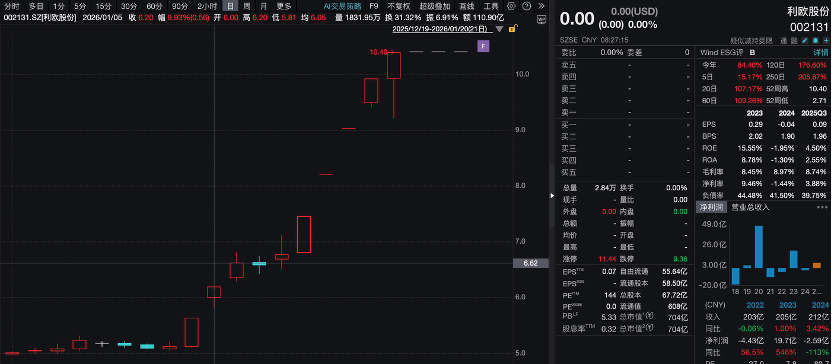Select the 2小时 two-hour period

pos(207,6)
